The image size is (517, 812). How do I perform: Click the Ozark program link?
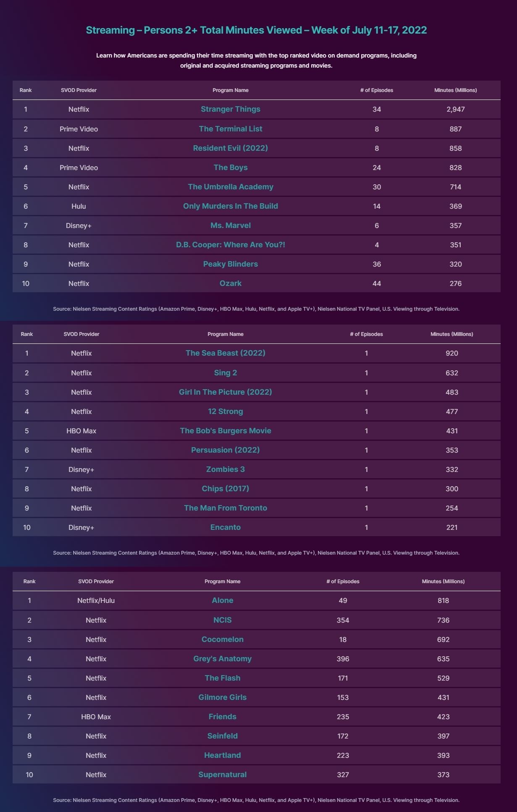(x=230, y=283)
